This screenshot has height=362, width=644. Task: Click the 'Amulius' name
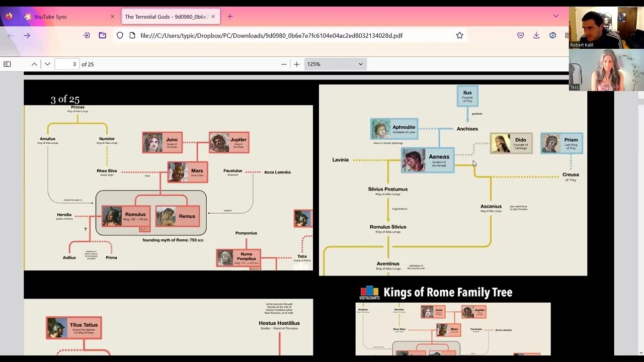[47, 139]
